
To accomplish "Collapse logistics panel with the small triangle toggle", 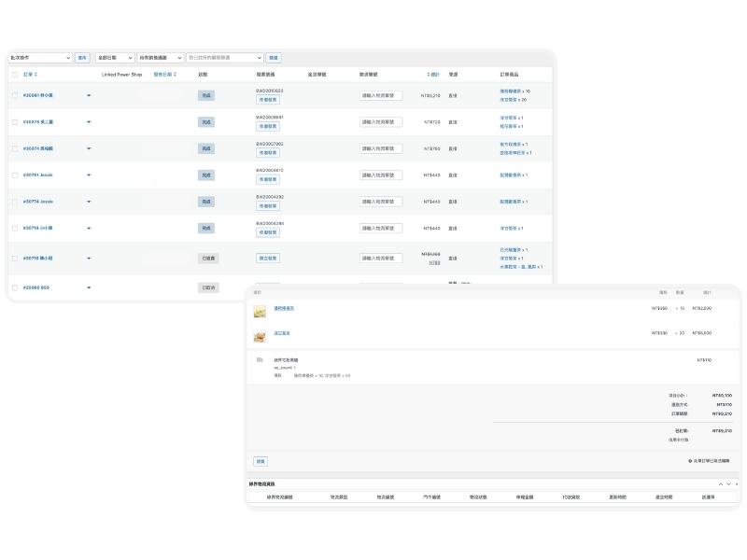I will (x=736, y=483).
